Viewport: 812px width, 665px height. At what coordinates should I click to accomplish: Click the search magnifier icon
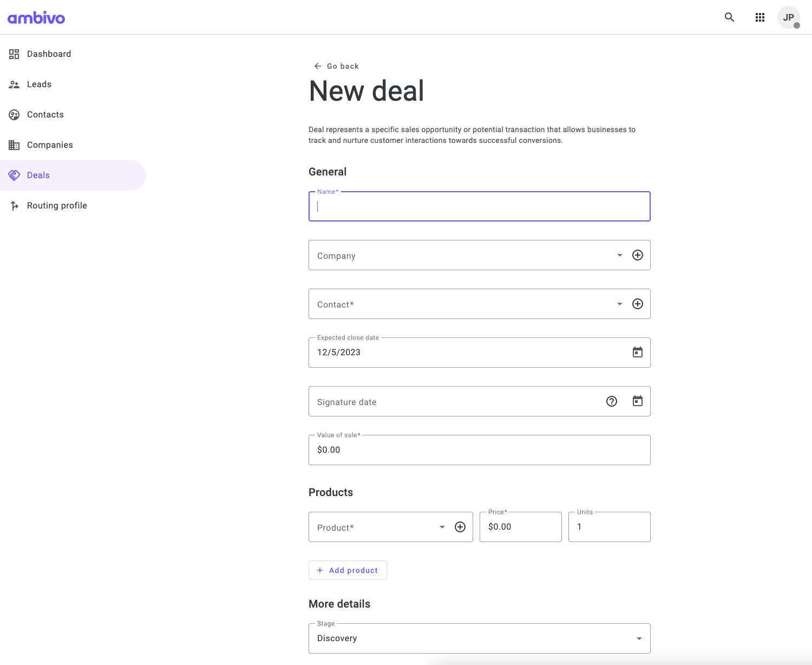(729, 17)
